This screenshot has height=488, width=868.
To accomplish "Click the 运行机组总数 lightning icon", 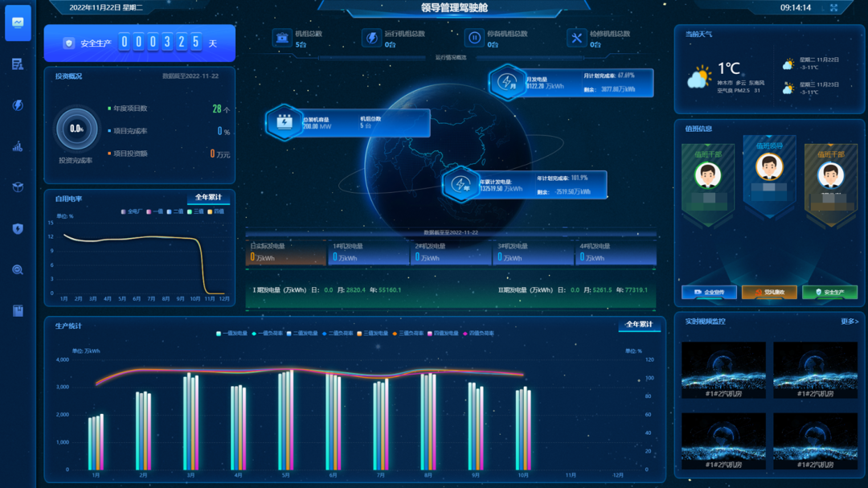I will pos(371,38).
